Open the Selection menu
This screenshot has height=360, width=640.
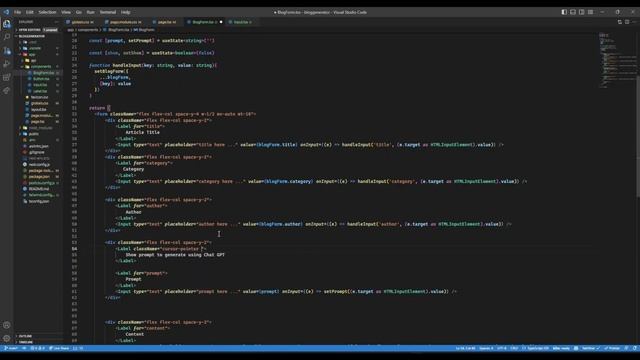(x=47, y=12)
